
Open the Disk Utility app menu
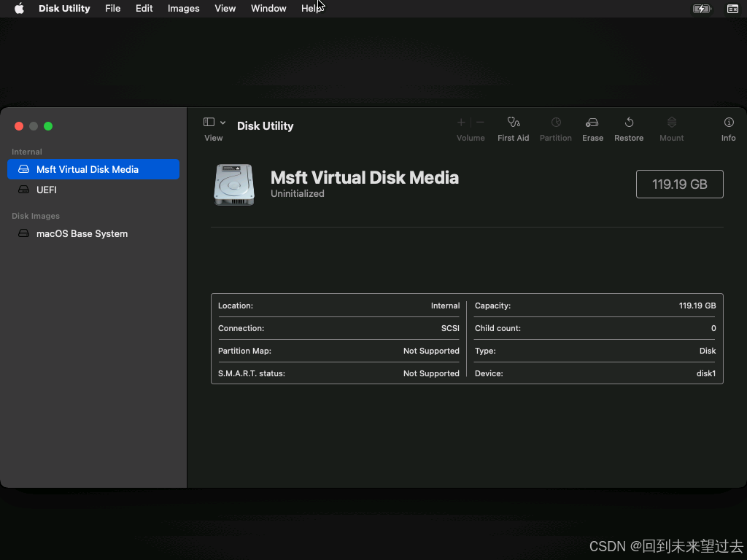point(64,8)
